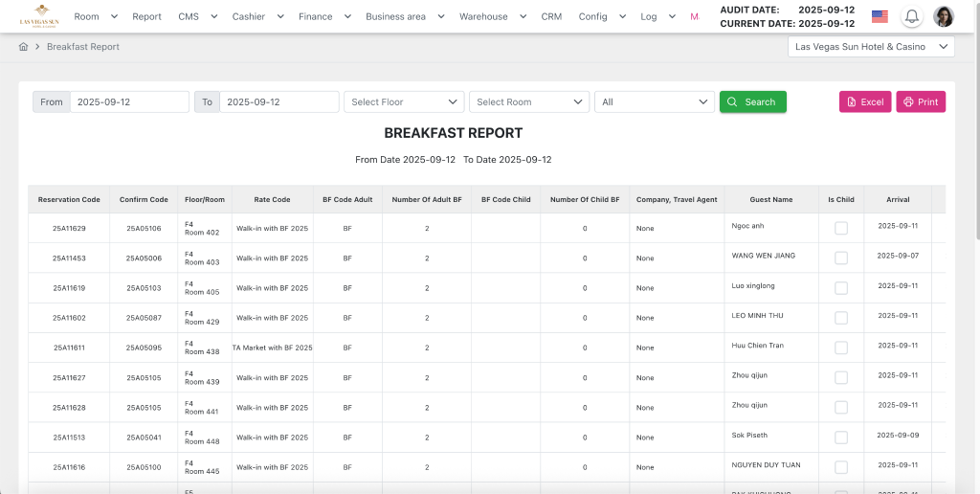
Task: Open the hotel selector Las Vegas Sun dropdown
Action: tap(871, 47)
